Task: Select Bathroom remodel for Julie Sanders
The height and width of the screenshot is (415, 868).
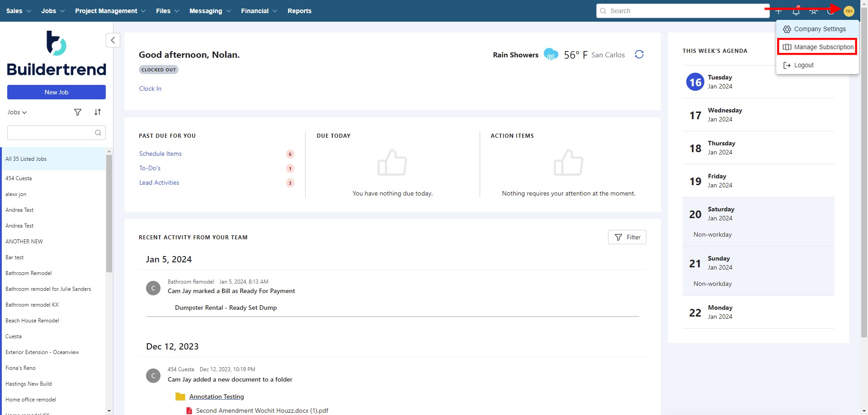Action: coord(54,289)
